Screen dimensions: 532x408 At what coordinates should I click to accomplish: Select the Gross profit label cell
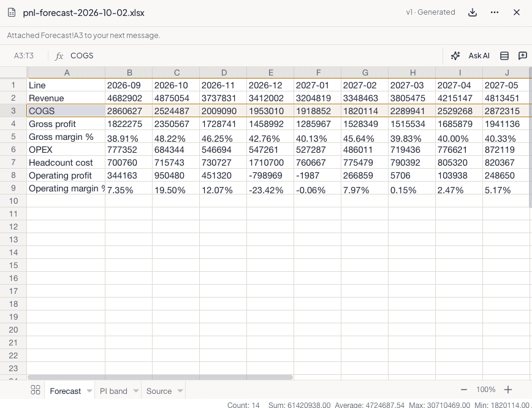66,124
